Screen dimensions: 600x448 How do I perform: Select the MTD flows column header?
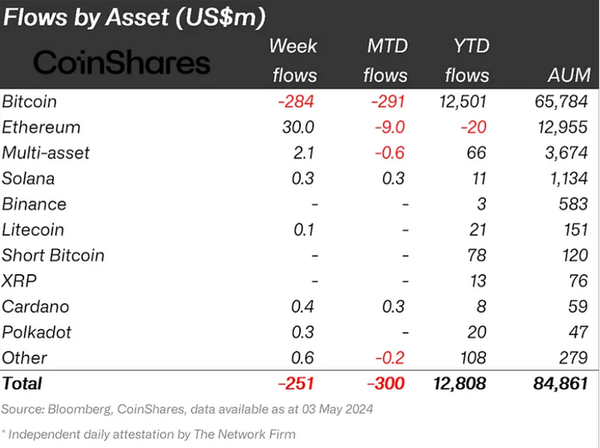(x=386, y=60)
